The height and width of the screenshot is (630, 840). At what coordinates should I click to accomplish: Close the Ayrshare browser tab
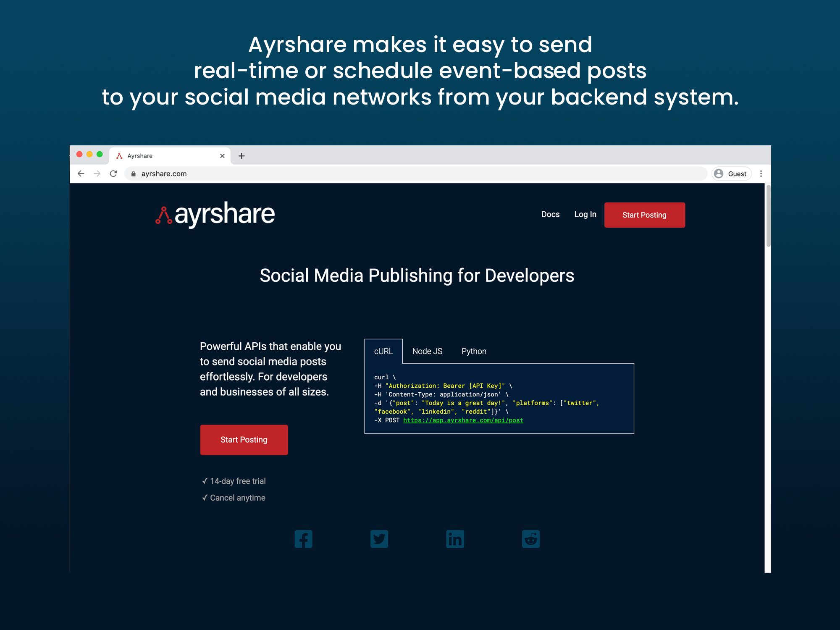coord(222,155)
